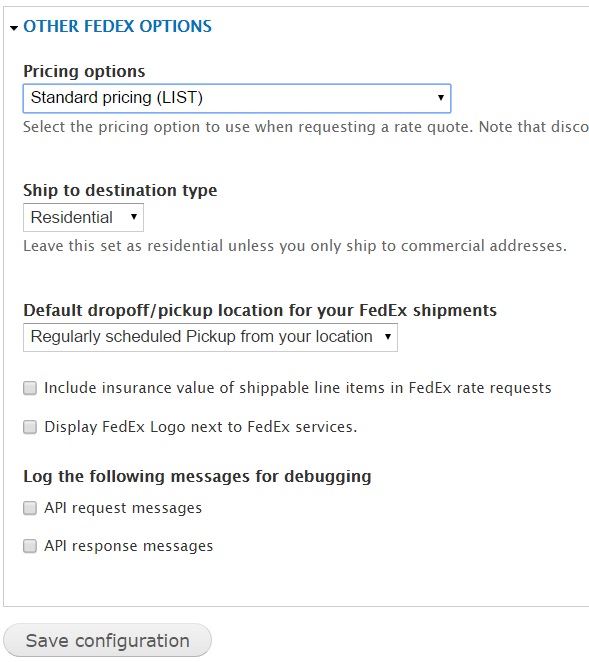This screenshot has width=589, height=662.
Task: Check Display FedEx Logo next to services
Action: [x=30, y=427]
